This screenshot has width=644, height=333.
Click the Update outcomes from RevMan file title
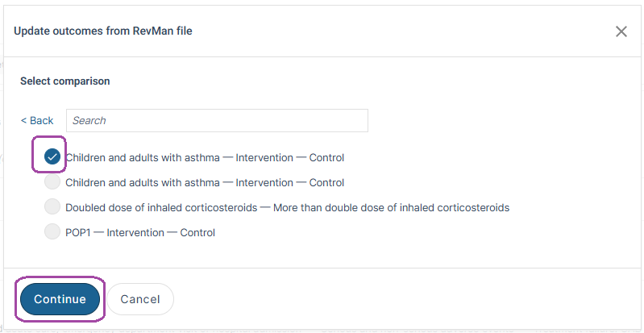(x=102, y=31)
